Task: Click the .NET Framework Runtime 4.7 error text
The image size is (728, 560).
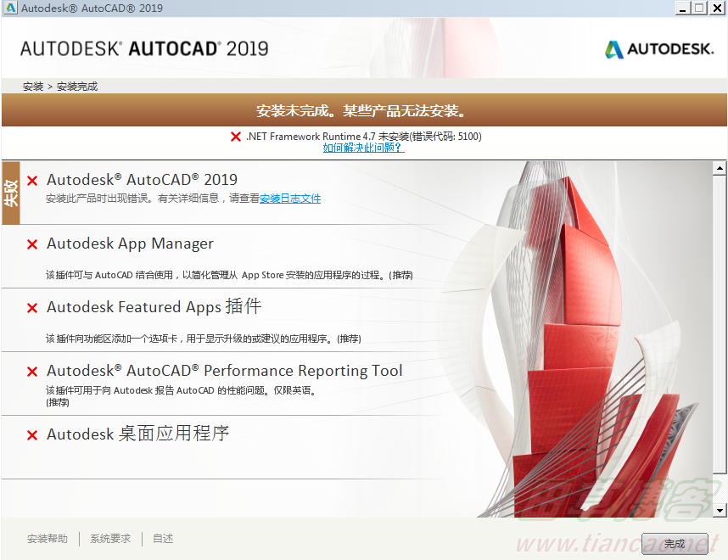Action: pos(363,137)
